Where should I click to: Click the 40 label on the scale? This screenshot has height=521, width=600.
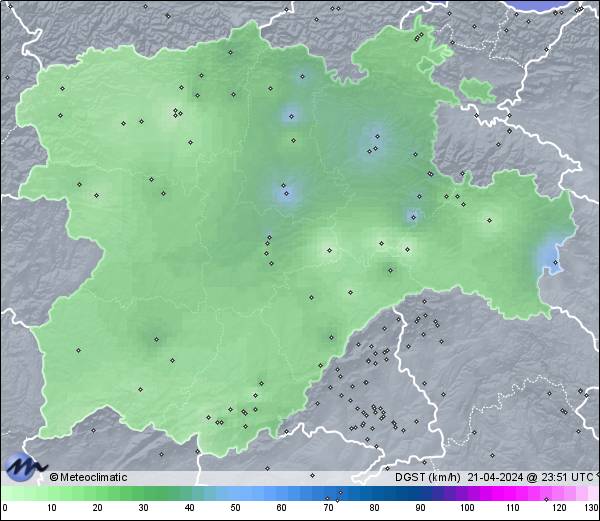[189, 508]
